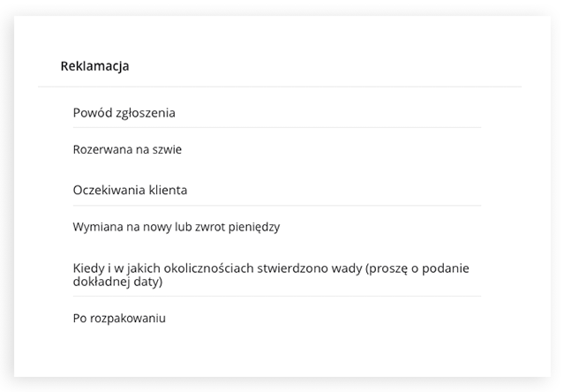Click the "Rozerwana na szwie" answer text
Viewport: 564px width, 392px height.
(x=127, y=149)
